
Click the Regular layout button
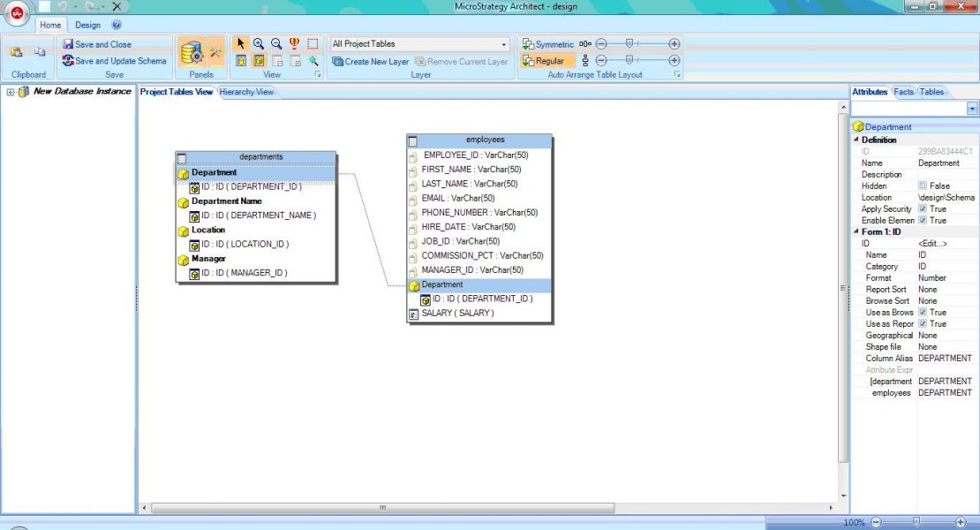[548, 61]
